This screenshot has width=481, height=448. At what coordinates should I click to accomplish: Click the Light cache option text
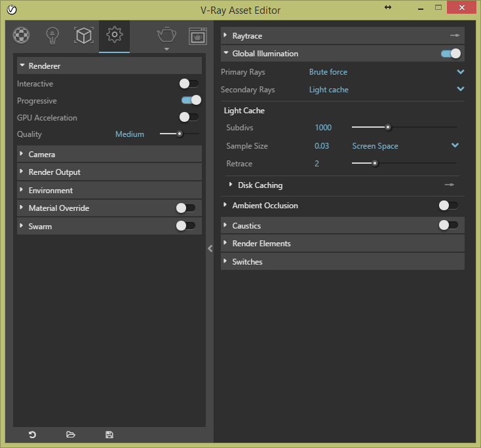pos(328,90)
